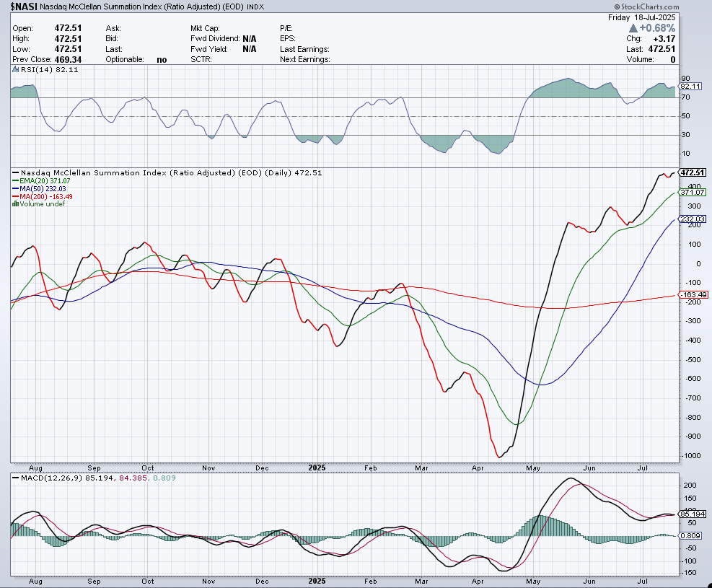Image resolution: width=712 pixels, height=588 pixels.
Task: Click the Open row value 472.51
Action: [x=68, y=28]
